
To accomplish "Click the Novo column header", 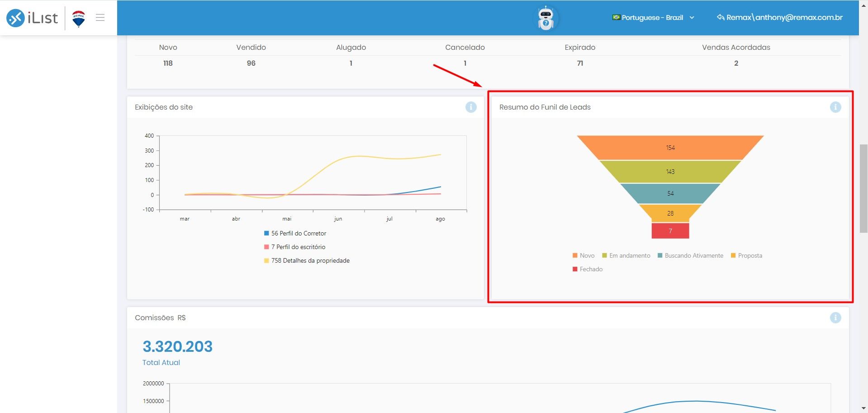I will point(168,47).
